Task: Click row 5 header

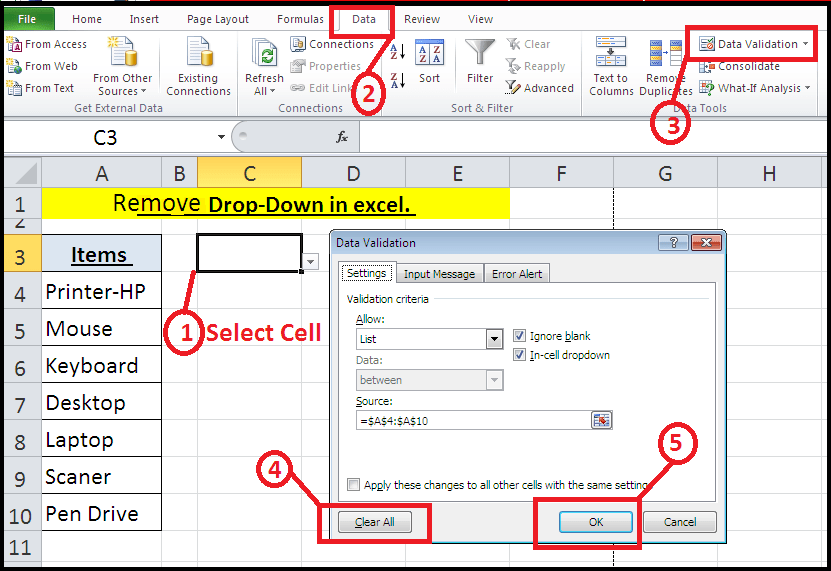Action: click(21, 329)
